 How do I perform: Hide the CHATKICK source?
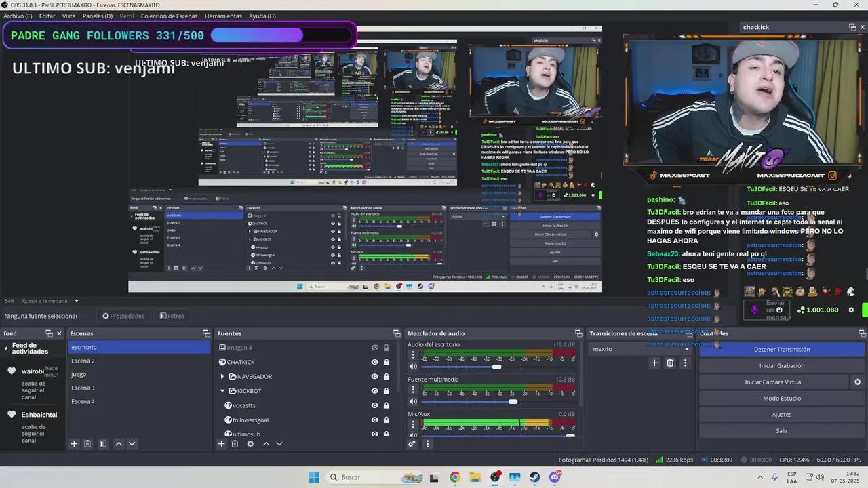pyautogui.click(x=374, y=362)
